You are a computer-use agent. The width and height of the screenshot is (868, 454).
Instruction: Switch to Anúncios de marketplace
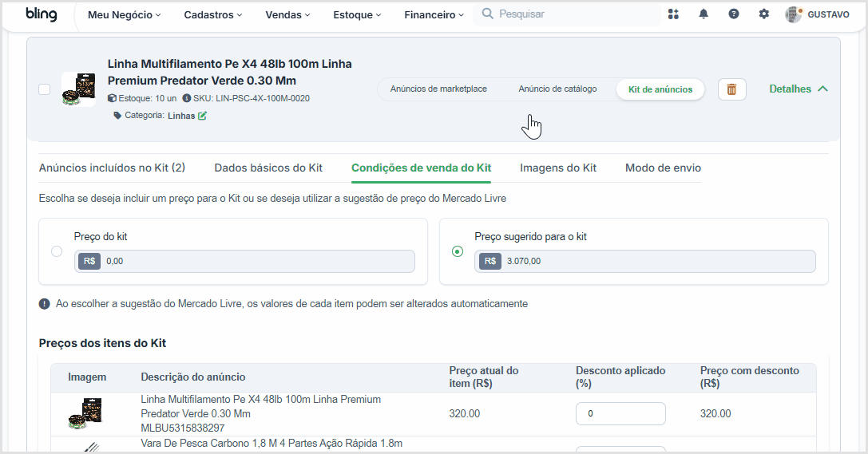click(438, 89)
